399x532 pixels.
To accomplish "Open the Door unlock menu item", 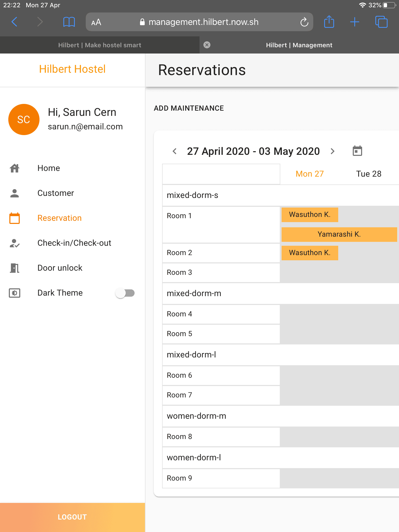I will [x=72, y=268].
